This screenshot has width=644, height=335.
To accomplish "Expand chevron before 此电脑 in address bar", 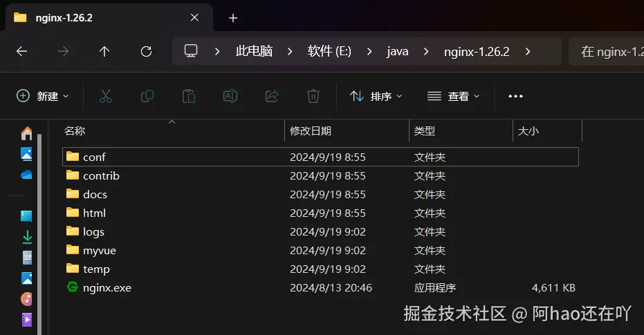I will pos(217,51).
